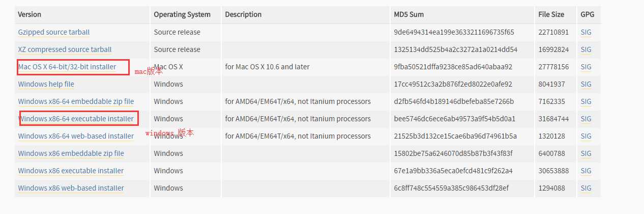Click SIG link for Windows help file
The width and height of the screenshot is (644, 214).
click(586, 84)
